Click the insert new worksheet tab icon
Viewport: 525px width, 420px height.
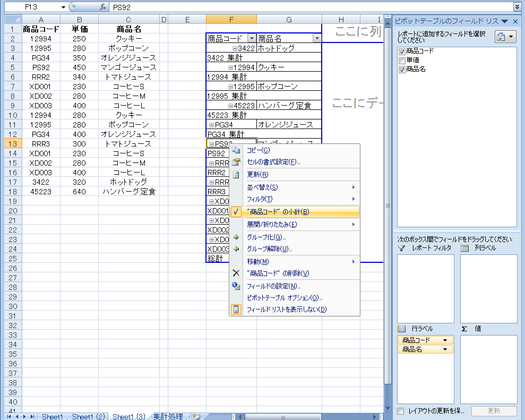tap(196, 417)
